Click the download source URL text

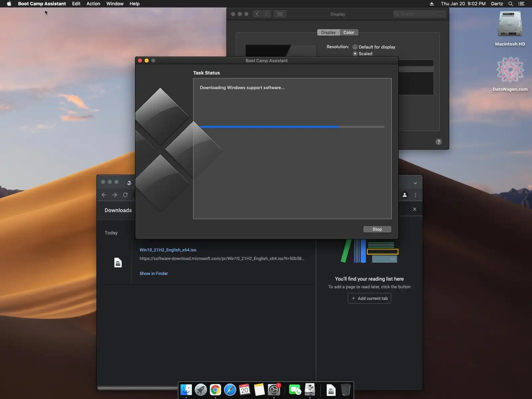click(x=222, y=258)
